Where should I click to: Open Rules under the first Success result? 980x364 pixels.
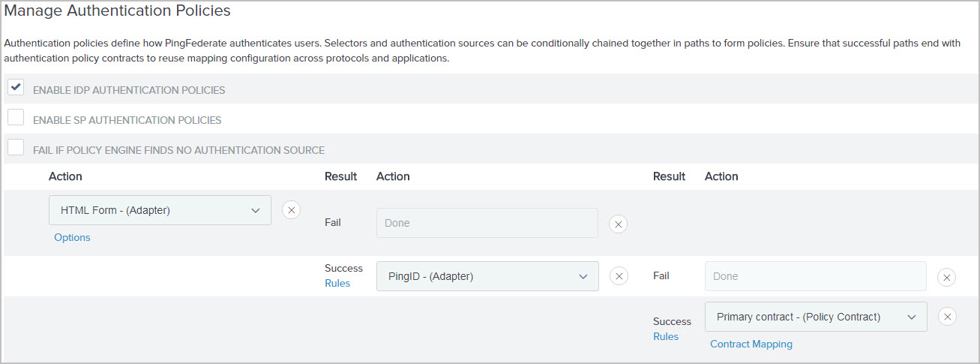[337, 283]
